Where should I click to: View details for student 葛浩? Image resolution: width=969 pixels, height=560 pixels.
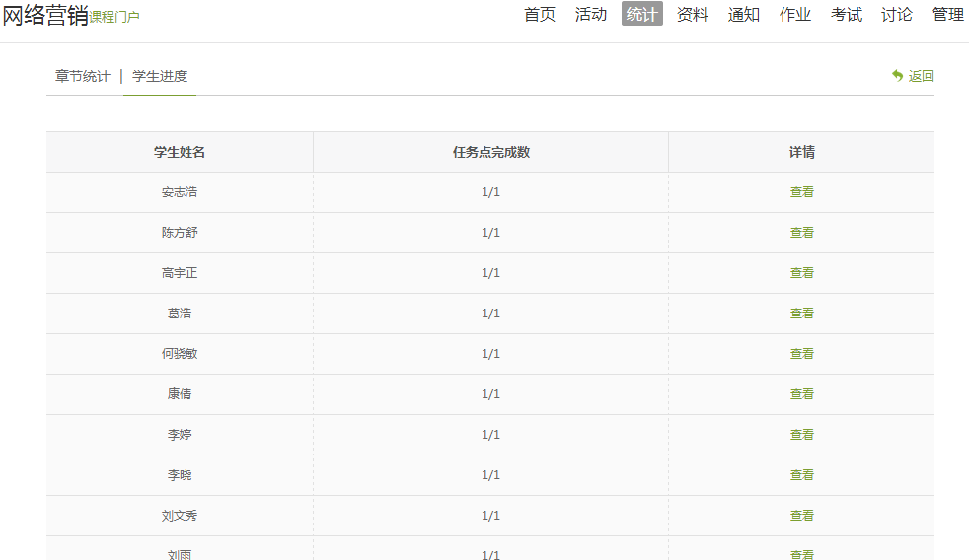click(x=801, y=314)
